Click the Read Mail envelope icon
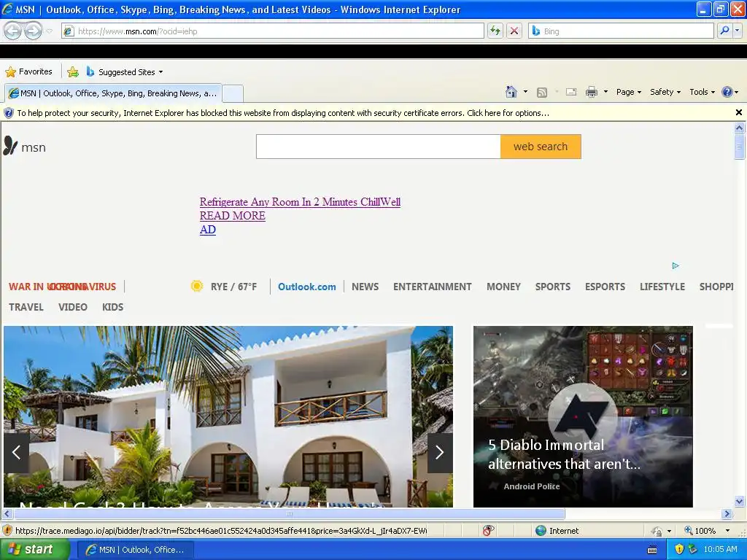The image size is (747, 560). (571, 92)
